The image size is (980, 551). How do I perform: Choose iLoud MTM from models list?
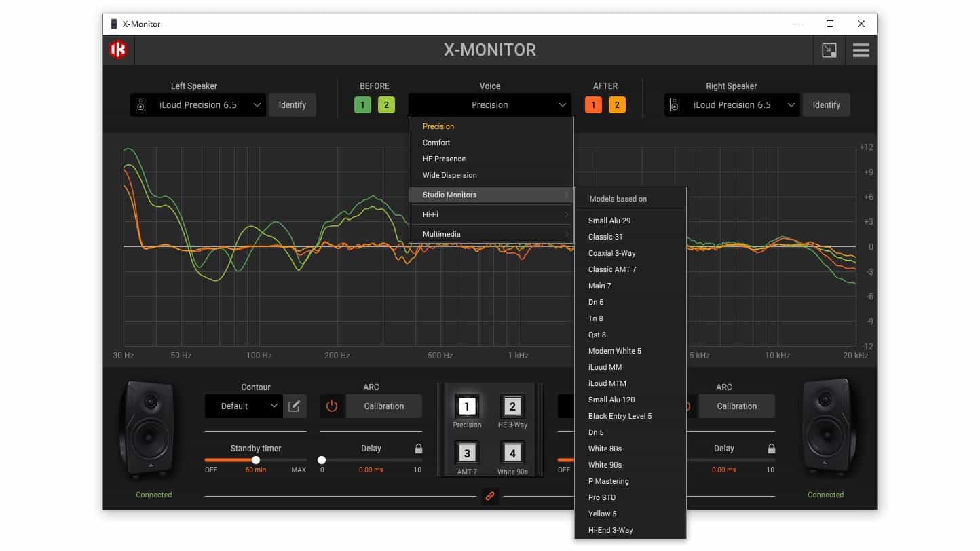607,383
